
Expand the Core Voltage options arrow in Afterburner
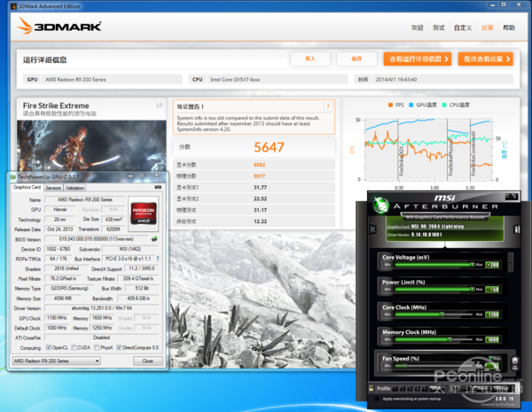pos(511,262)
